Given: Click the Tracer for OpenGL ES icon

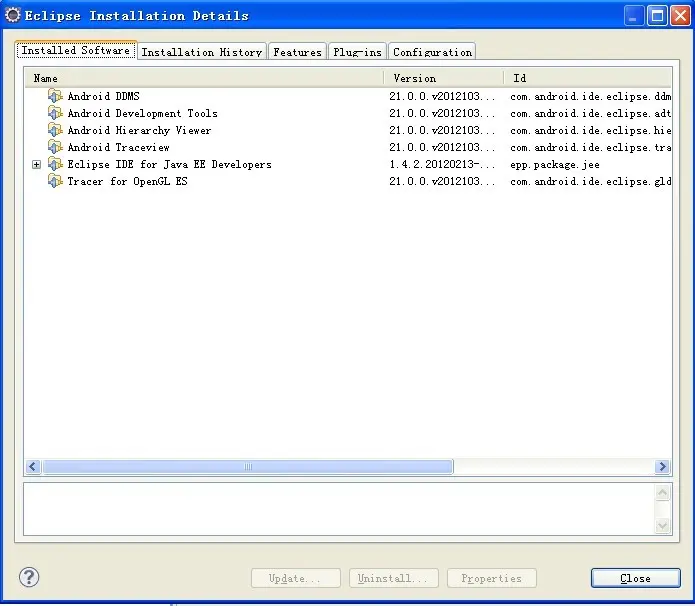Looking at the screenshot, I should pyautogui.click(x=55, y=181).
